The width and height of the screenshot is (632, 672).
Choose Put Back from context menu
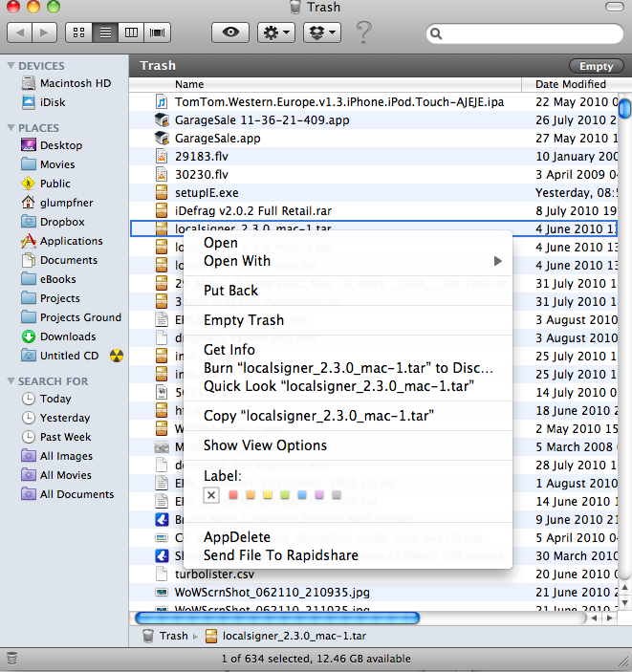pyautogui.click(x=348, y=291)
